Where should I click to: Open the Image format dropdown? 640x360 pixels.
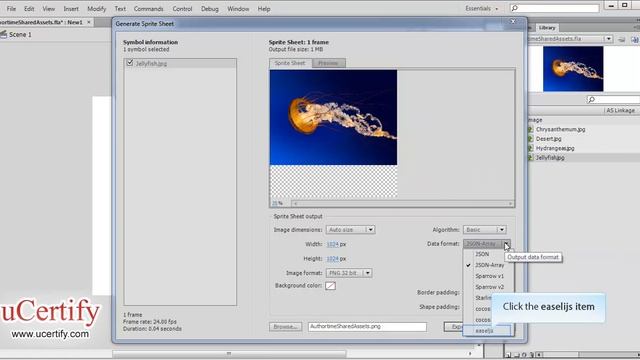click(349, 273)
